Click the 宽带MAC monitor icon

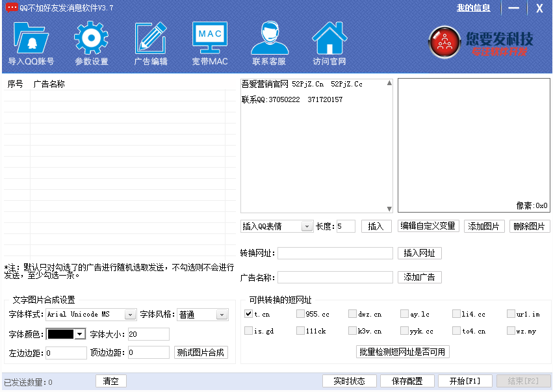pos(209,39)
